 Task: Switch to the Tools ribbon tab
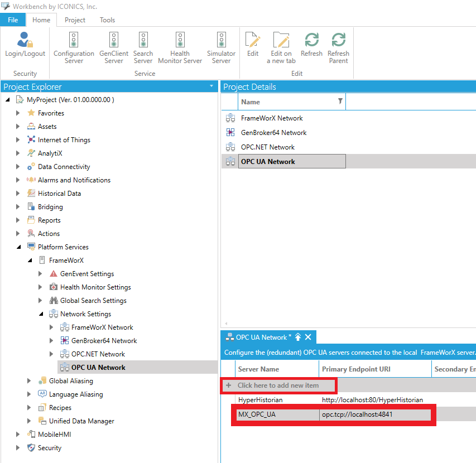tap(107, 20)
